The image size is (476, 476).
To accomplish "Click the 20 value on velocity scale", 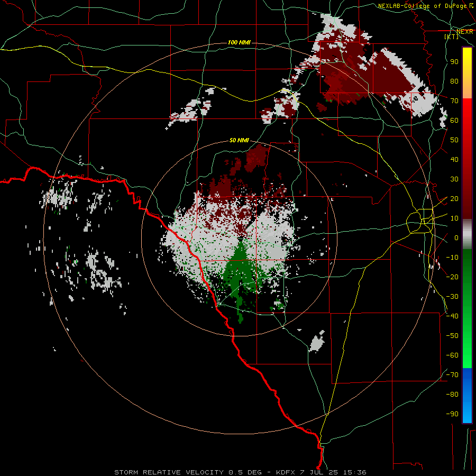I will pyautogui.click(x=454, y=199).
